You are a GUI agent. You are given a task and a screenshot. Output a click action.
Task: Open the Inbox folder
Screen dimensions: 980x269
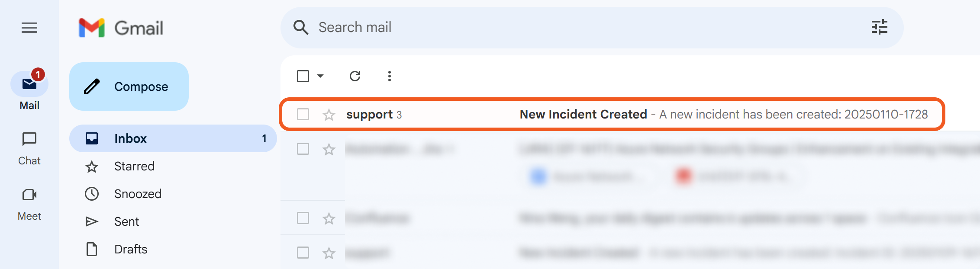(130, 138)
